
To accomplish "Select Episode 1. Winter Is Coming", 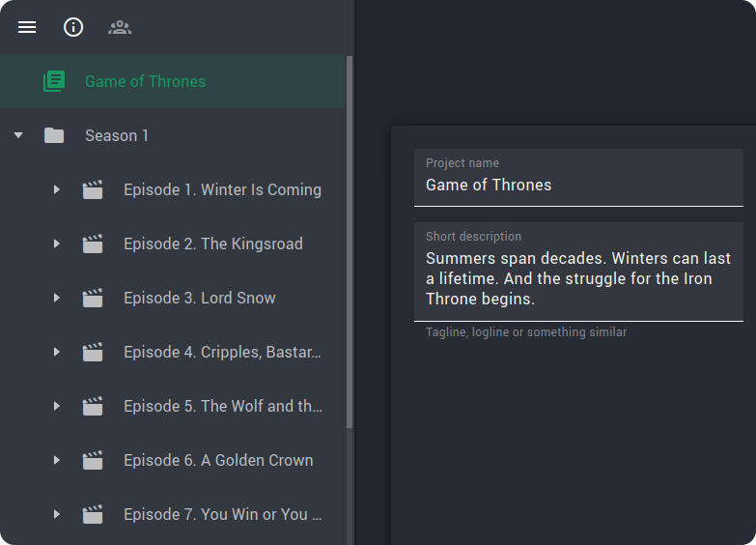I will [x=173, y=189].
